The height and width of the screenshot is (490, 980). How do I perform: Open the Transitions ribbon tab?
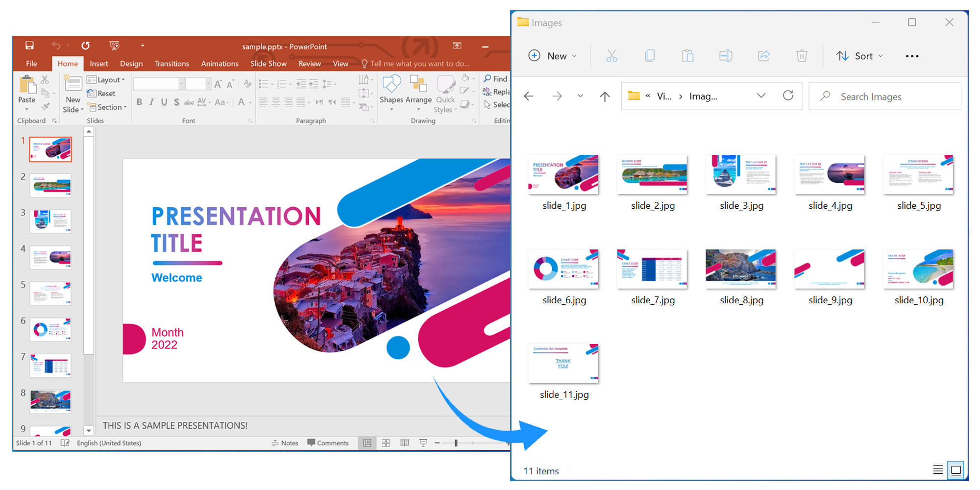tap(171, 63)
